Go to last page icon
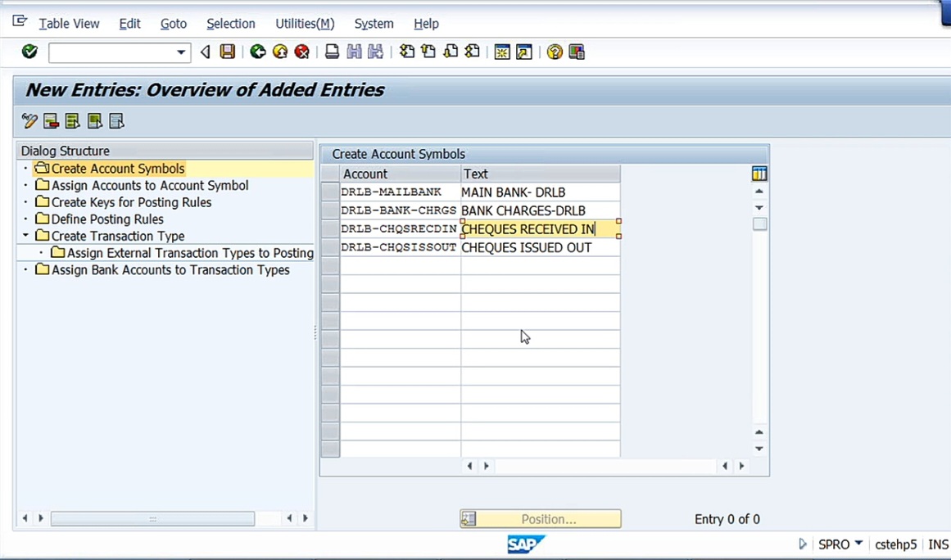This screenshot has width=951, height=560. (x=473, y=52)
